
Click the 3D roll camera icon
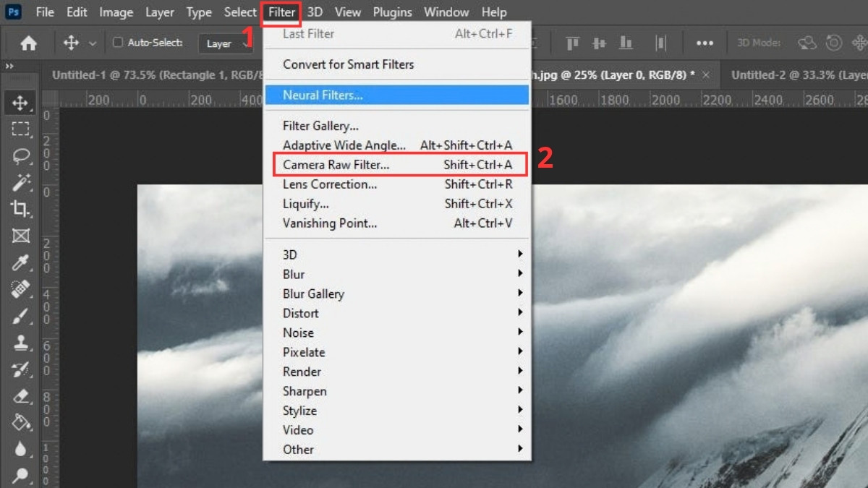(x=834, y=43)
